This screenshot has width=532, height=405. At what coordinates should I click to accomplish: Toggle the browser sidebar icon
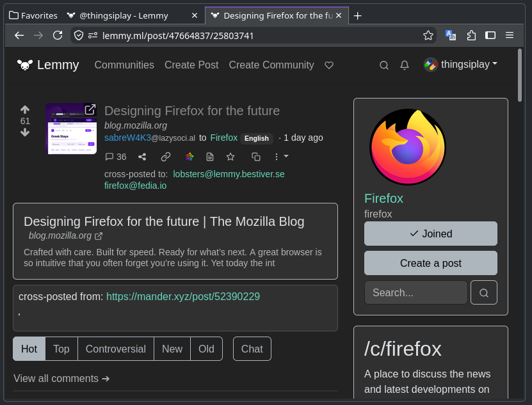click(490, 35)
